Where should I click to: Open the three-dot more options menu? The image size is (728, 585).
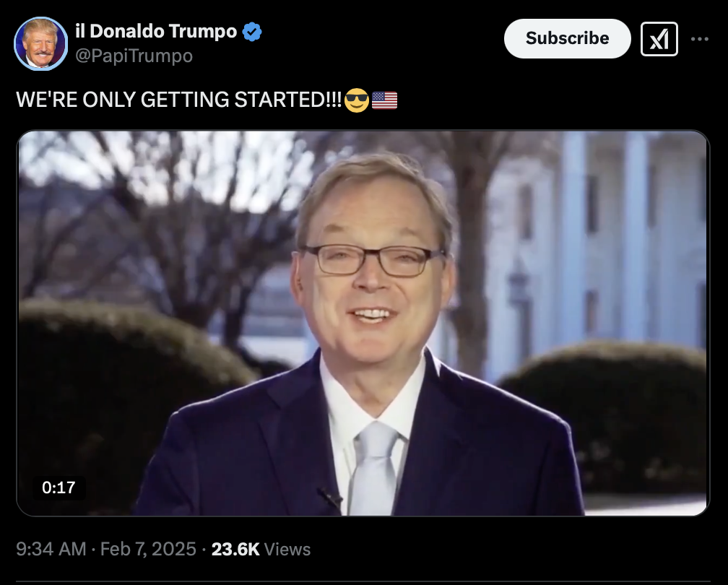tap(699, 39)
